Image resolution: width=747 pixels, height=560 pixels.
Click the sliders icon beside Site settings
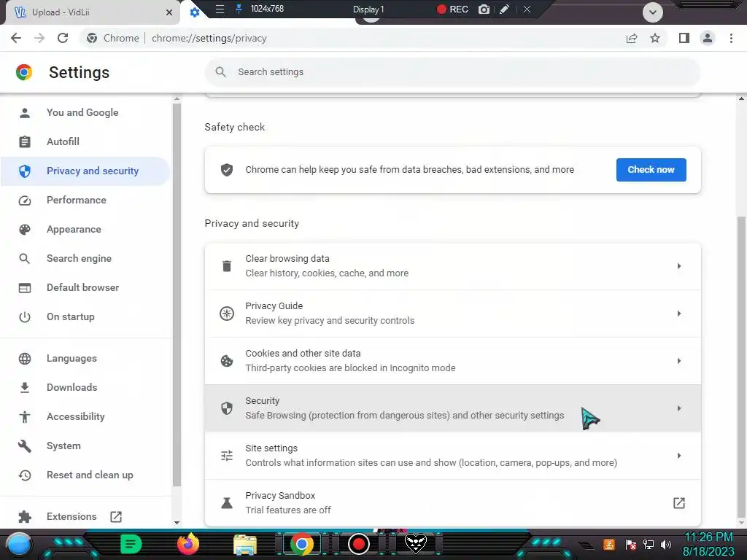(x=227, y=456)
